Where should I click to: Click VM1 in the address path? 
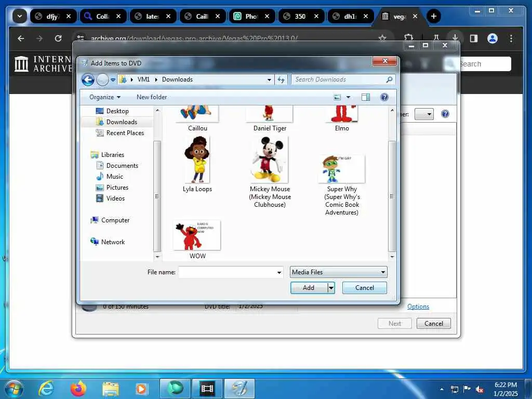(x=143, y=79)
